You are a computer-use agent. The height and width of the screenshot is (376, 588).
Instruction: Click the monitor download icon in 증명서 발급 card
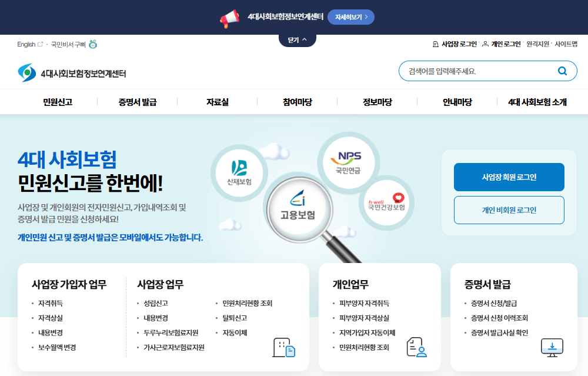(552, 348)
